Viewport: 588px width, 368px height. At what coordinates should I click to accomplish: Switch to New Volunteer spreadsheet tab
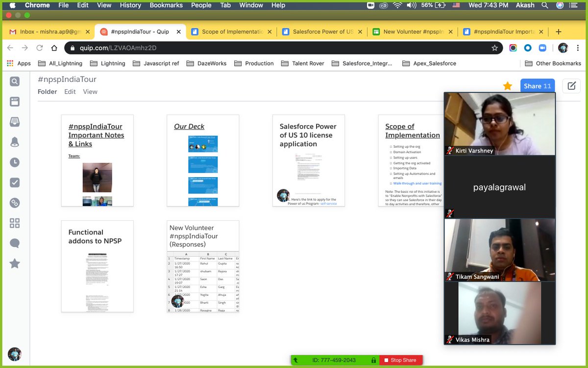[413, 32]
